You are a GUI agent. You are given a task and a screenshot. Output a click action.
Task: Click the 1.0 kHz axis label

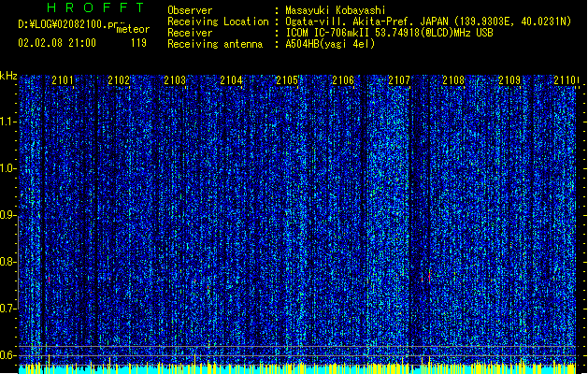7,168
